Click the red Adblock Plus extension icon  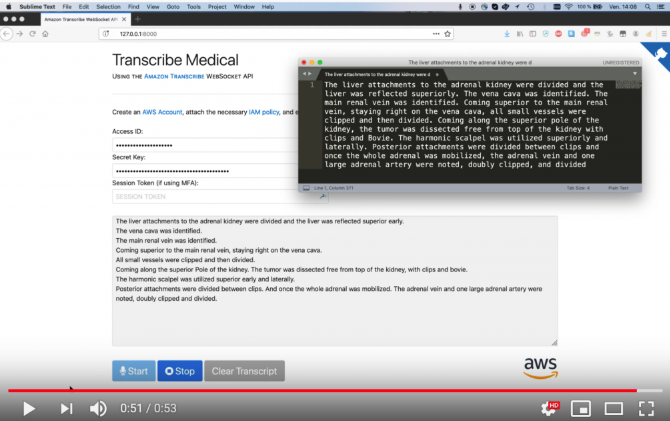tap(558, 34)
